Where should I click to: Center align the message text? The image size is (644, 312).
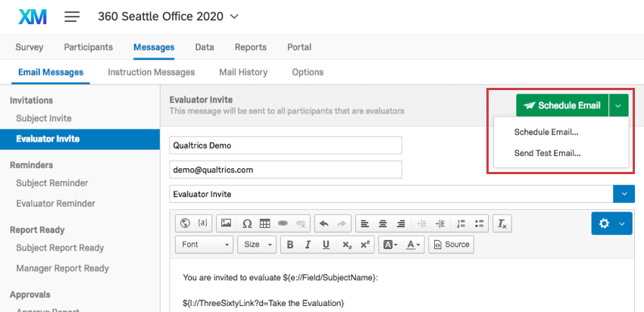383,223
